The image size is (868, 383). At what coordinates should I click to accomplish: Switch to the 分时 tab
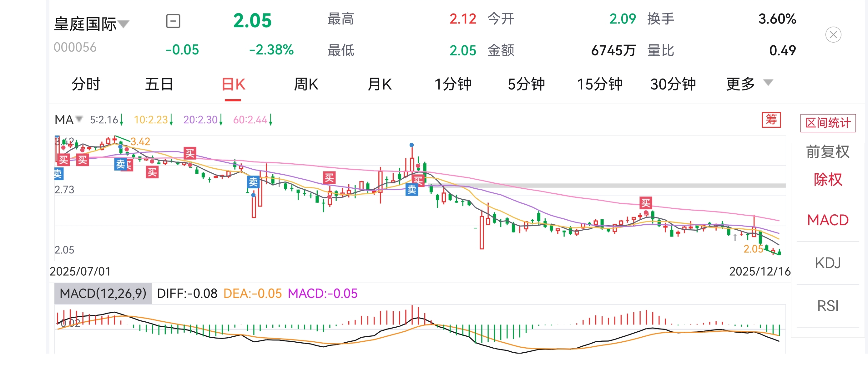86,84
